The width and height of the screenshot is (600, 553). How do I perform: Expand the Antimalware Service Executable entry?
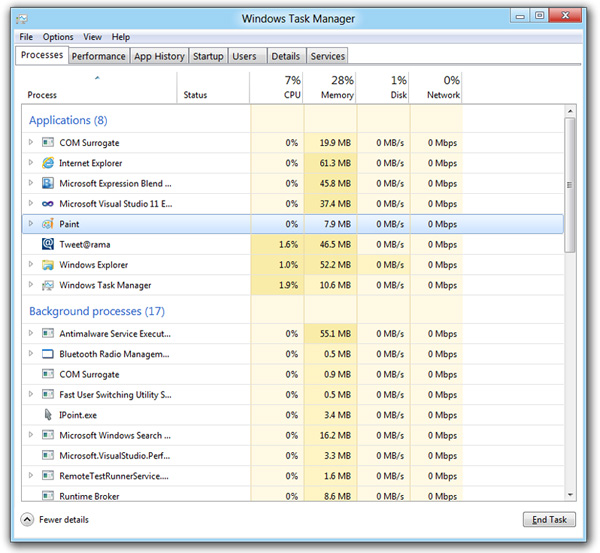[31, 333]
